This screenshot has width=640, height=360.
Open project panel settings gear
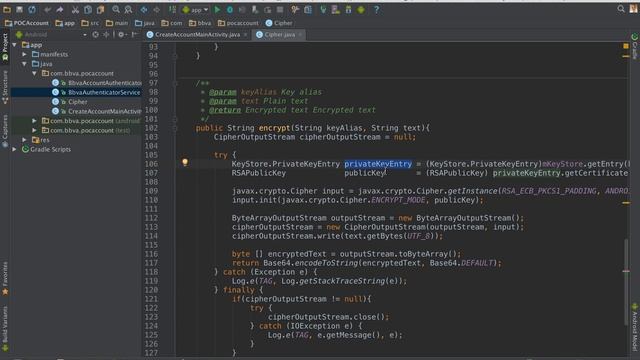121,35
